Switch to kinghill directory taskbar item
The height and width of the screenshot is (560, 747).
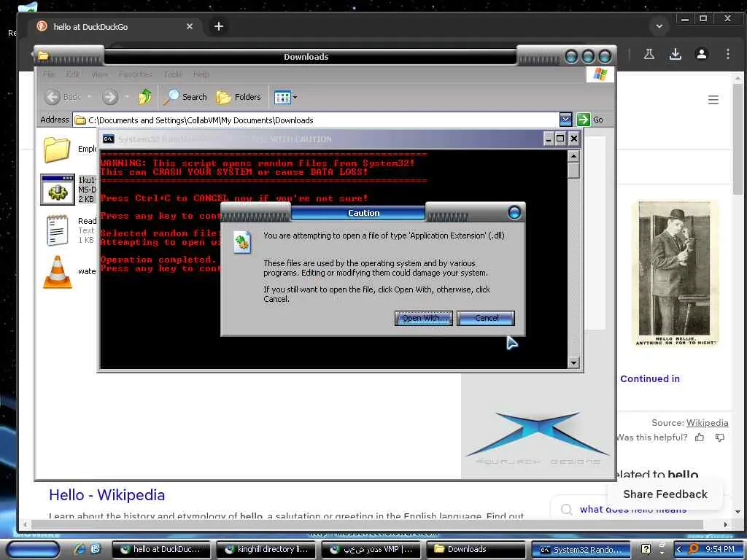click(266, 549)
